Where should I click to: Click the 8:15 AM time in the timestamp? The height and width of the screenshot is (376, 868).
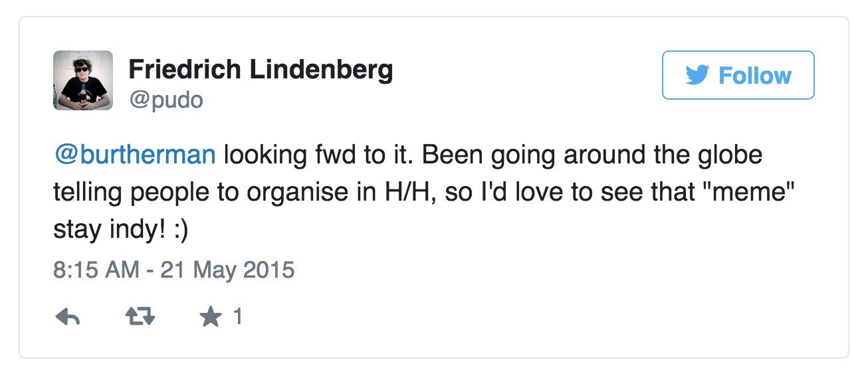tap(96, 270)
